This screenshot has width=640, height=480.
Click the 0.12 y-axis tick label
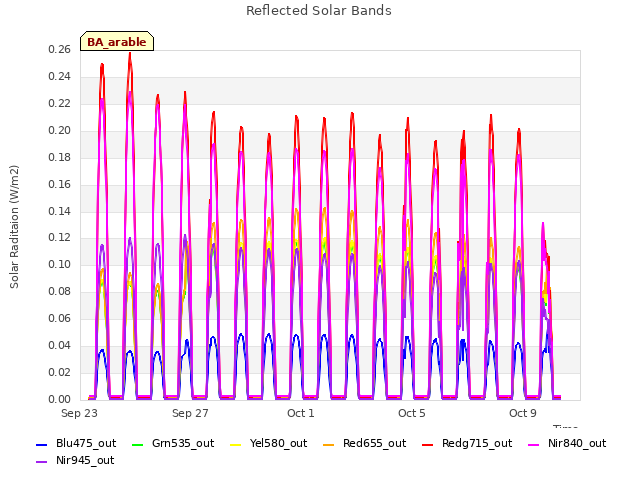pos(59,238)
